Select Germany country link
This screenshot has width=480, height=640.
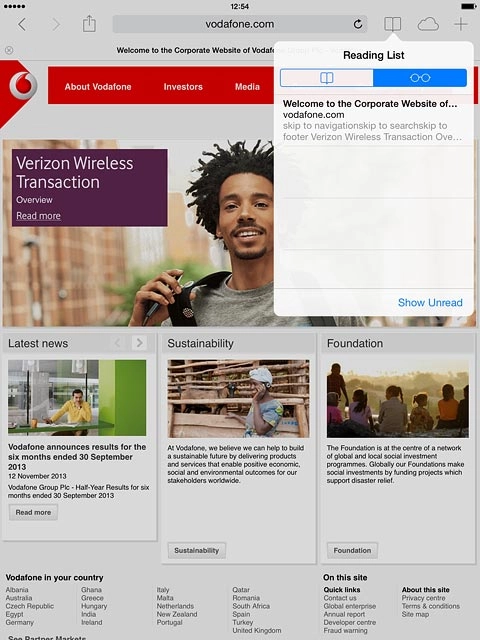20,622
